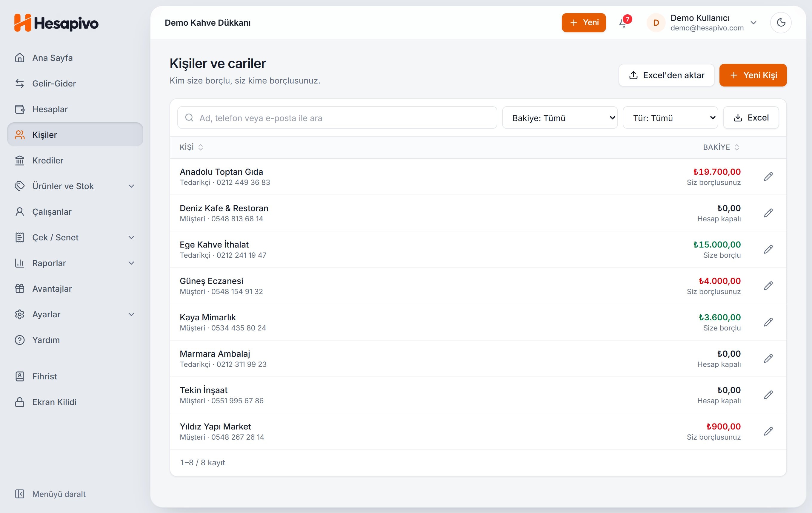Viewport: 812px width, 513px height.
Task: Edit Kaya Mimarlık pencil icon
Action: (768, 322)
